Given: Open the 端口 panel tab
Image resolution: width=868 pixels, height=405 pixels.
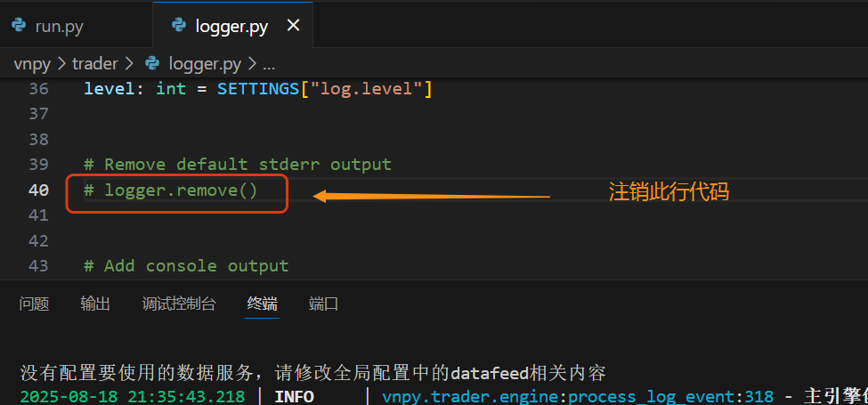Looking at the screenshot, I should (x=323, y=304).
